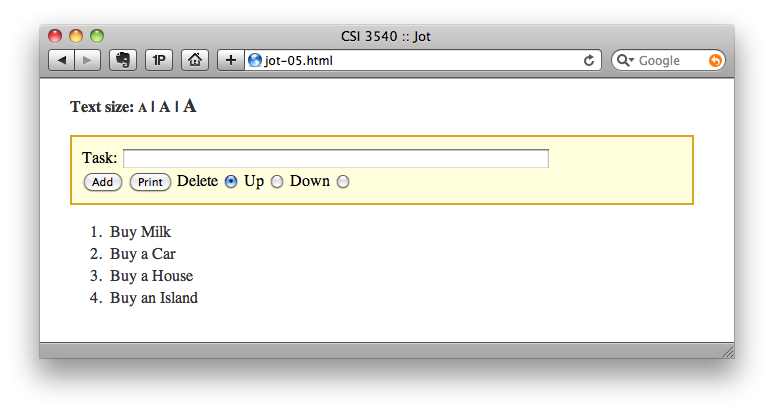Choose the medium text size A

pos(164,107)
